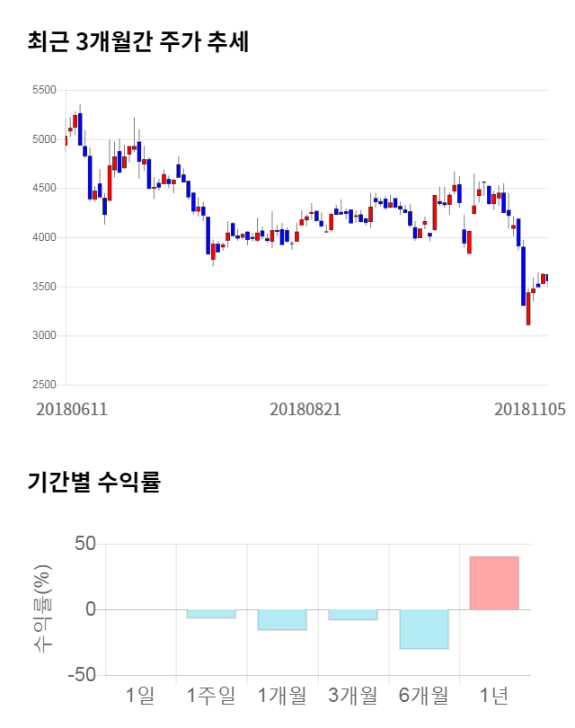Click the 6개월 period axis label
Viewport: 575px width, 728px height.
(423, 695)
